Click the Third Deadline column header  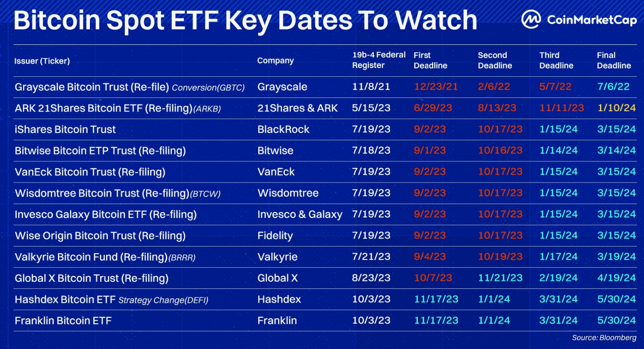pos(556,60)
